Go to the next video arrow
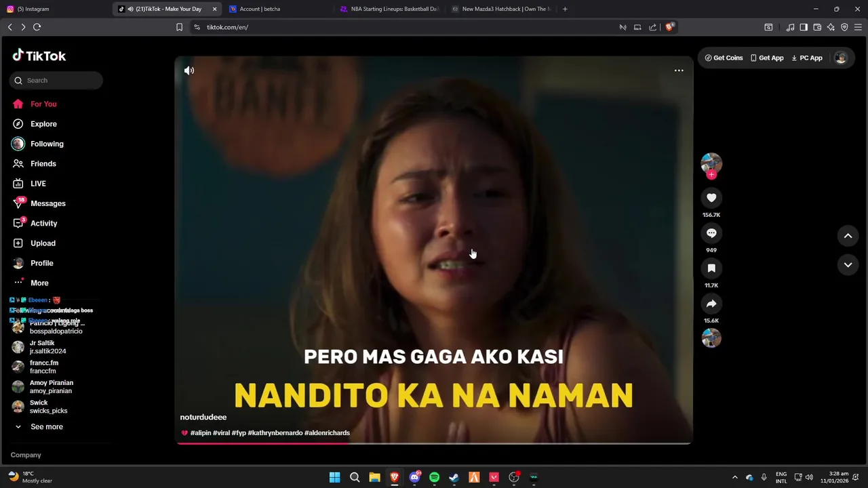 [x=848, y=265]
